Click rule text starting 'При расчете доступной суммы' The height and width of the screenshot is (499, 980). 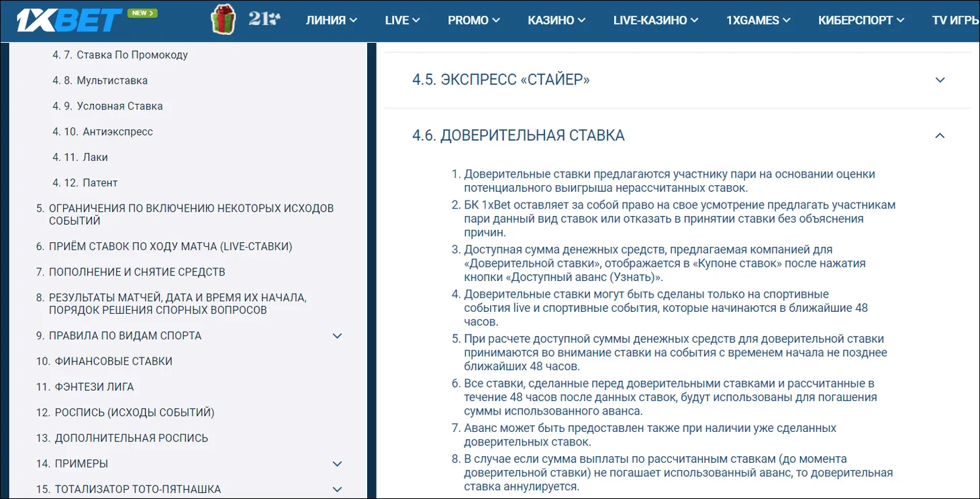pos(675,353)
